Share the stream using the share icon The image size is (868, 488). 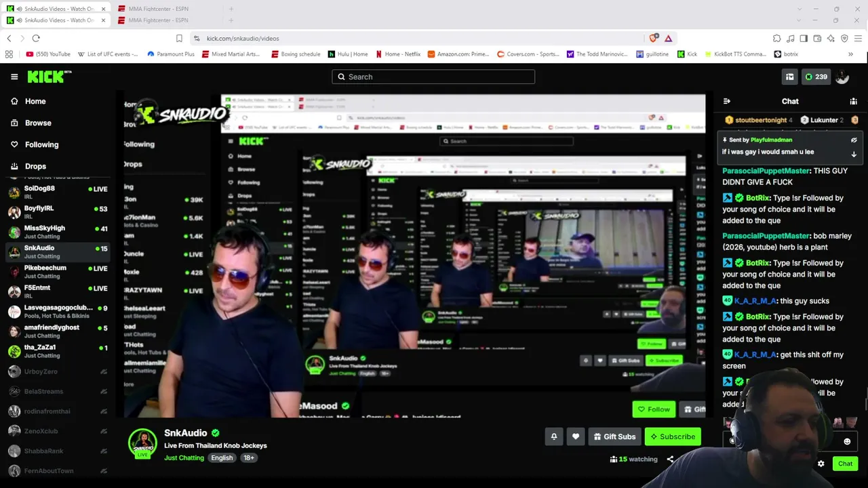670,459
